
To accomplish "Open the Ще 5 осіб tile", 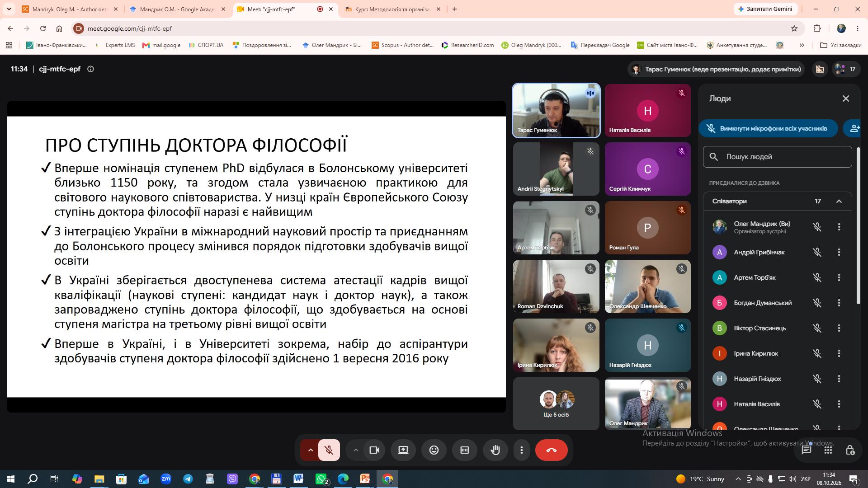I will 556,404.
